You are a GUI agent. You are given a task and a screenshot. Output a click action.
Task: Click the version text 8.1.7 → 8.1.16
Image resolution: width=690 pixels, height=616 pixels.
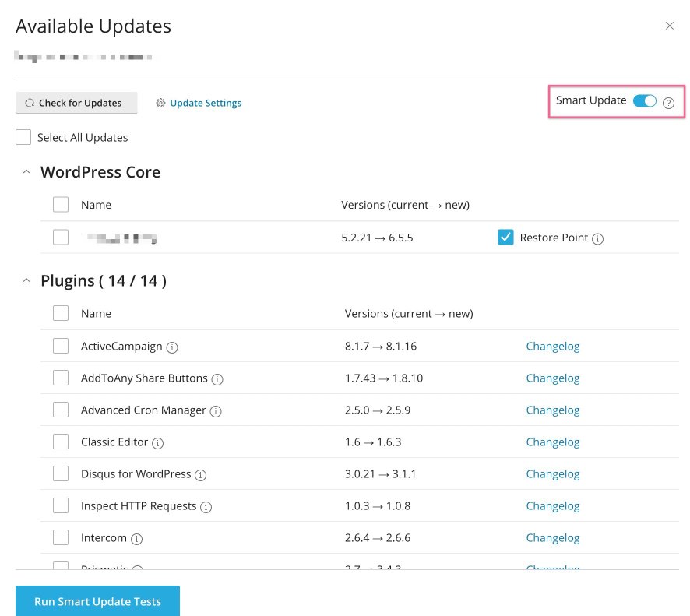pos(381,347)
